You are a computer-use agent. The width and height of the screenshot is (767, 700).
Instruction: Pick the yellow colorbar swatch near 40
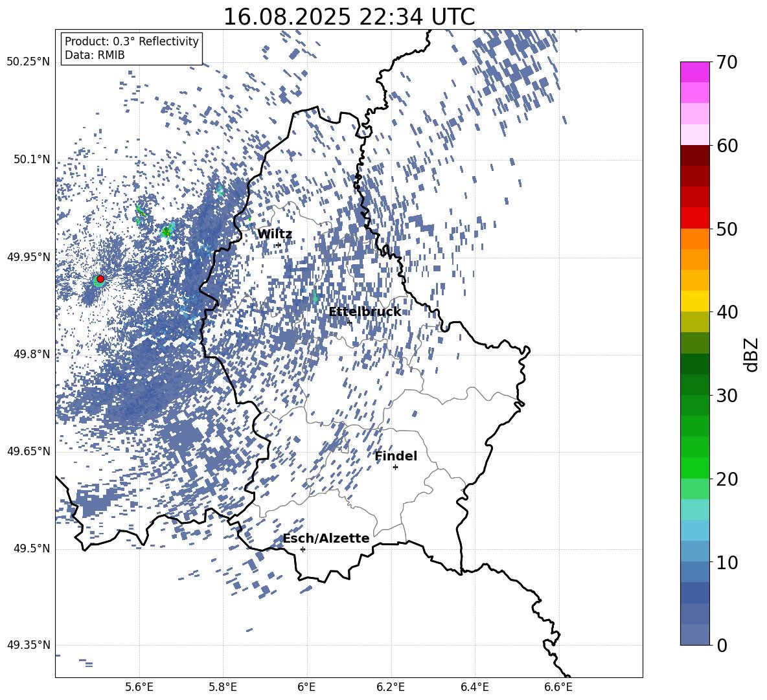(694, 301)
